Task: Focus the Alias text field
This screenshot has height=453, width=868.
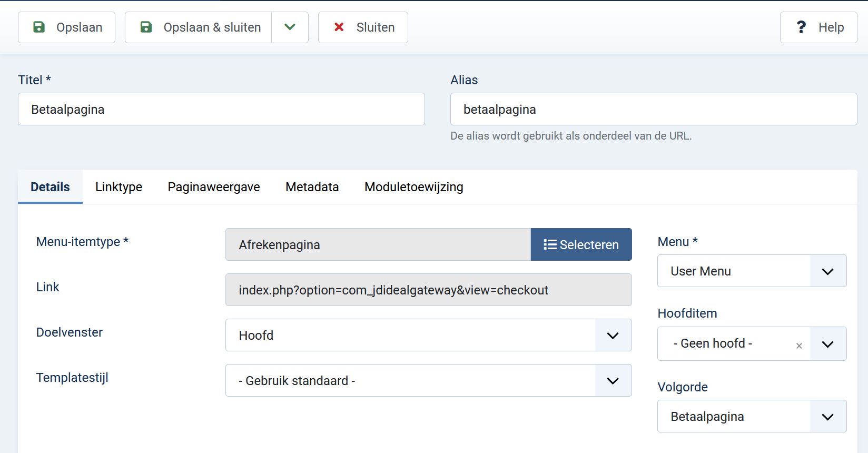Action: 653,110
